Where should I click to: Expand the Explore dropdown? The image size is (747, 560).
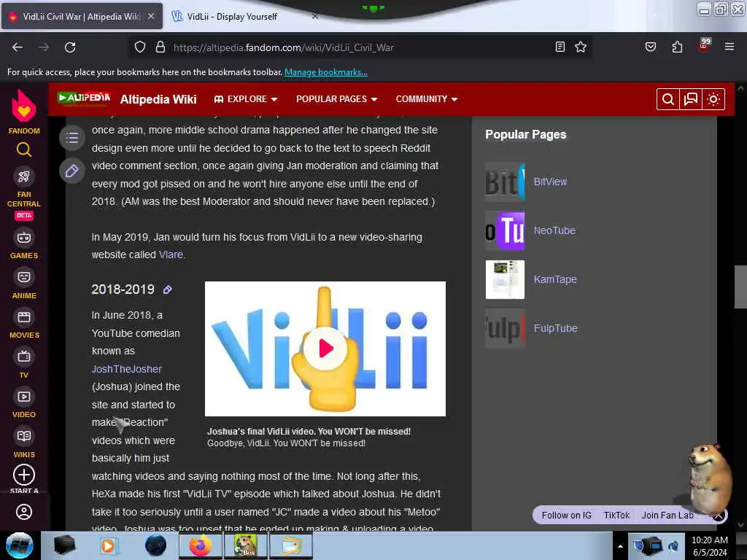pyautogui.click(x=245, y=99)
